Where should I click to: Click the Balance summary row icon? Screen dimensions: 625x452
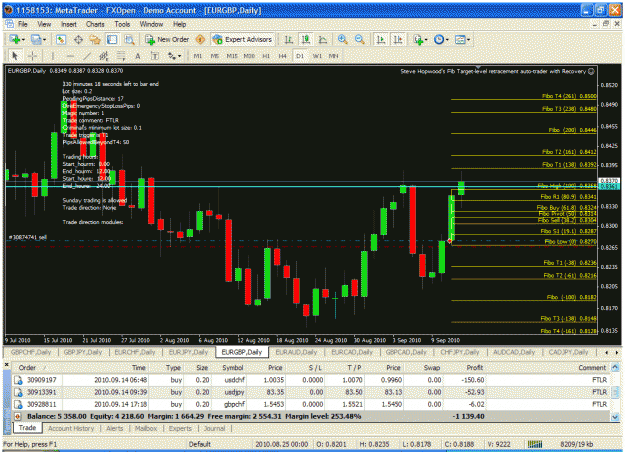tap(18, 417)
